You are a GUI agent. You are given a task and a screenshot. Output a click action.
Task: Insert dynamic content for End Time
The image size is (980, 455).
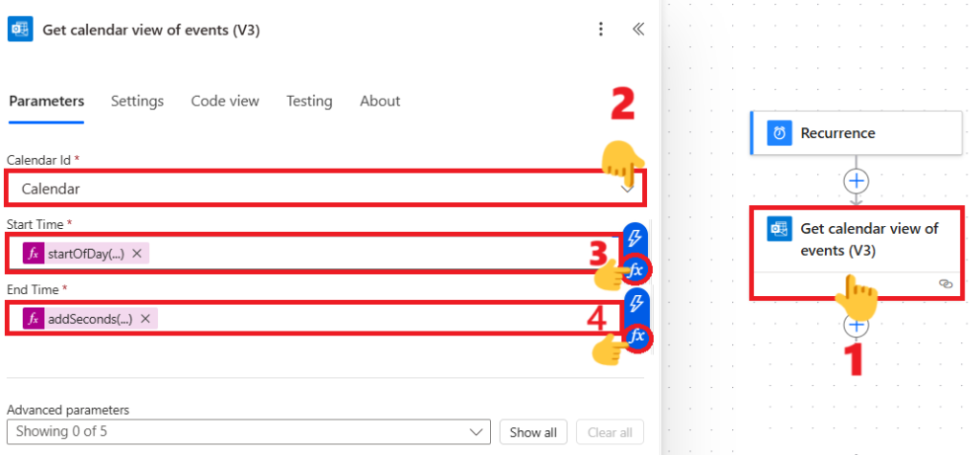[635, 304]
